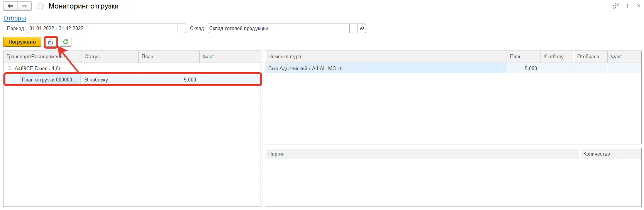Click the printer icon button
This screenshot has width=644, height=210.
[x=51, y=42]
